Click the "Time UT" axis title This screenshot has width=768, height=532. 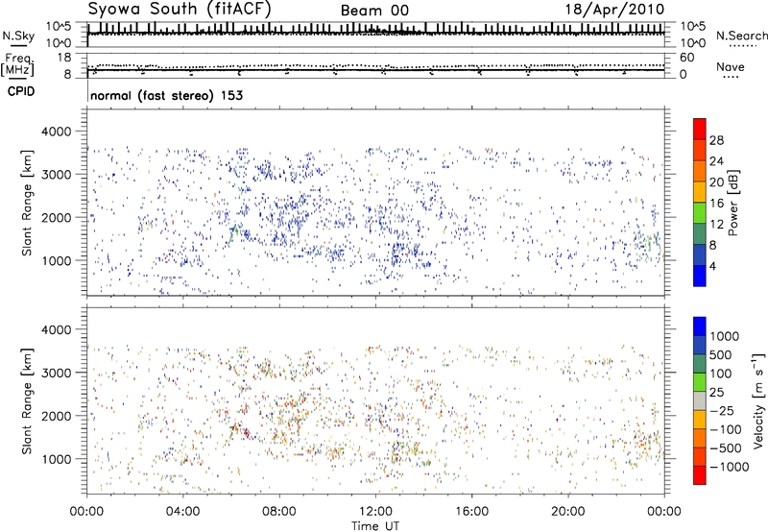coord(375,526)
